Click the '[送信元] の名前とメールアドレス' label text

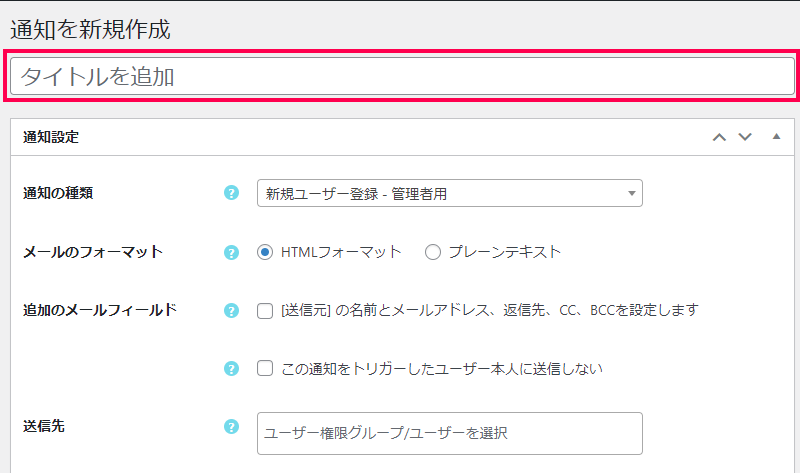pyautogui.click(x=385, y=310)
